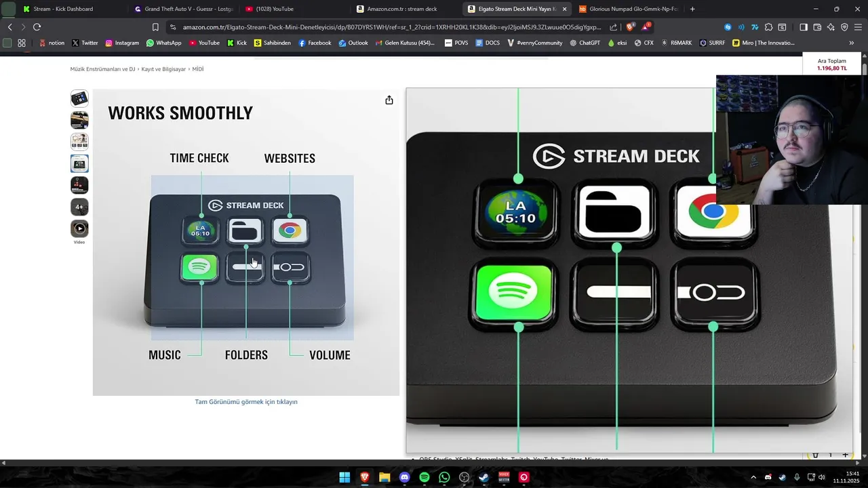868x488 pixels.
Task: Click the microphone icon in system tray
Action: point(797,477)
